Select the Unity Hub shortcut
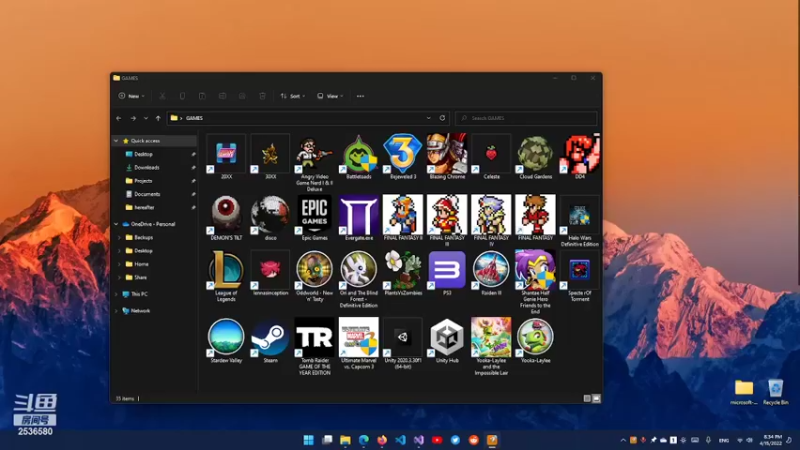Viewport: 800px width, 450px height. pos(447,340)
